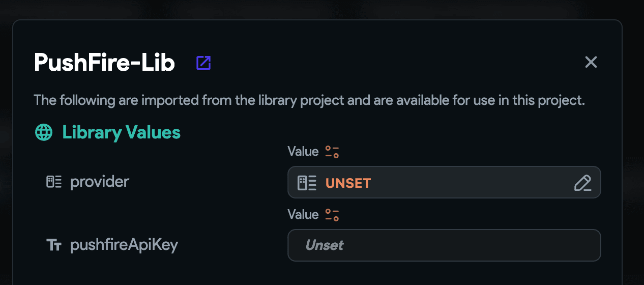
Task: Click the Value label above pushfireApiKey field
Action: pyautogui.click(x=303, y=214)
